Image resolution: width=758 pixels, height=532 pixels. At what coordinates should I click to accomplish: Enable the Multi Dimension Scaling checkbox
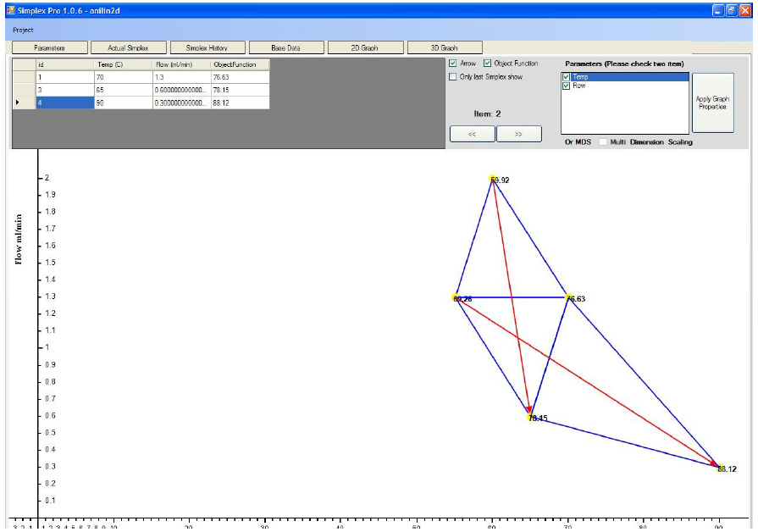[x=604, y=142]
